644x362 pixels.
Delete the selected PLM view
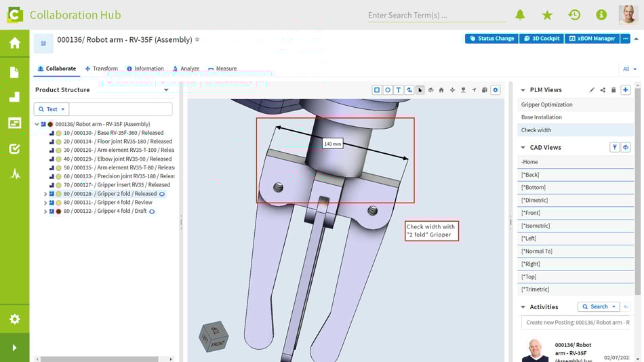(613, 89)
